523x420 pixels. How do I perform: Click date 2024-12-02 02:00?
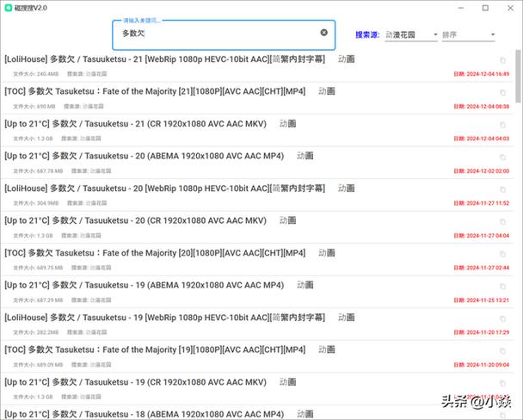(x=482, y=170)
